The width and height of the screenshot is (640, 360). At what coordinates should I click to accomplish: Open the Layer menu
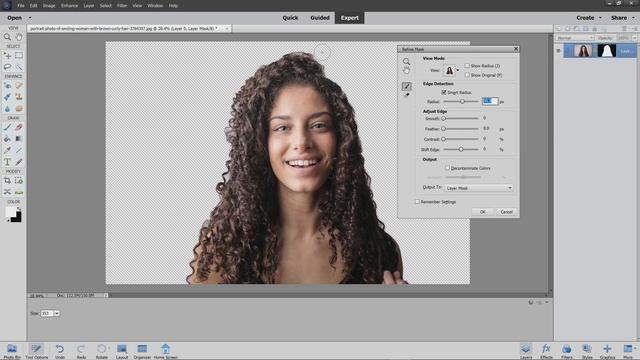click(x=89, y=6)
